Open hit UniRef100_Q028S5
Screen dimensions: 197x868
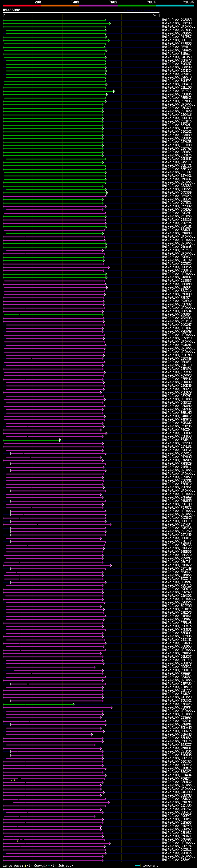click(177, 20)
